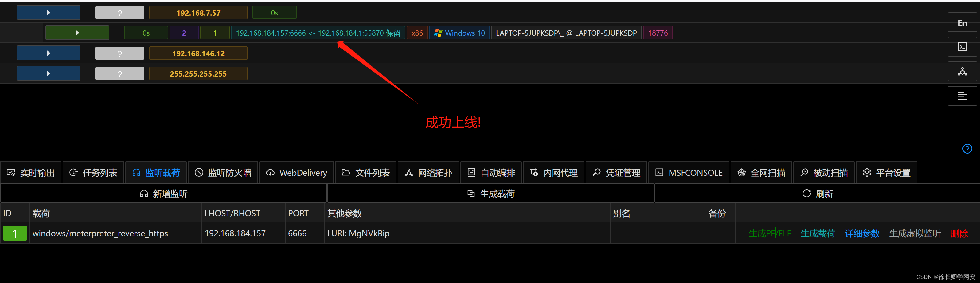Switch to the 实时输出 tab
The height and width of the screenshot is (283, 980).
31,172
